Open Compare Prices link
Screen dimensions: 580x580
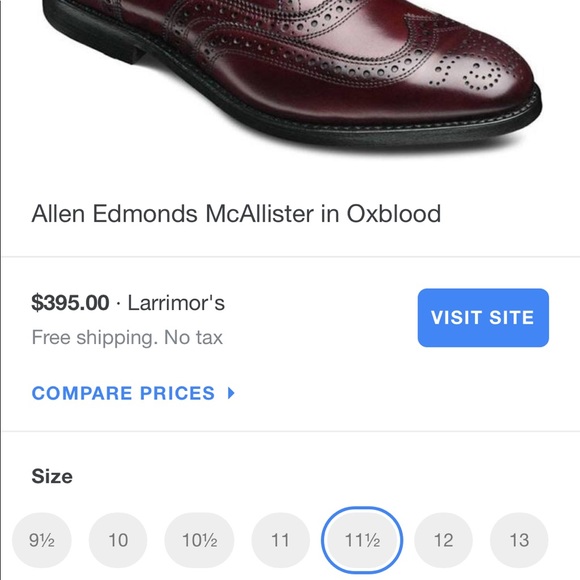coord(133,393)
